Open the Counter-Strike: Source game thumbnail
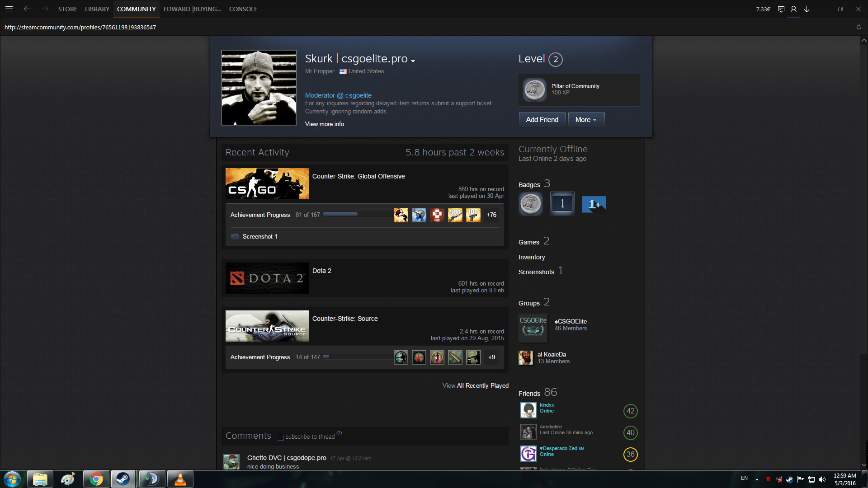 coord(267,326)
